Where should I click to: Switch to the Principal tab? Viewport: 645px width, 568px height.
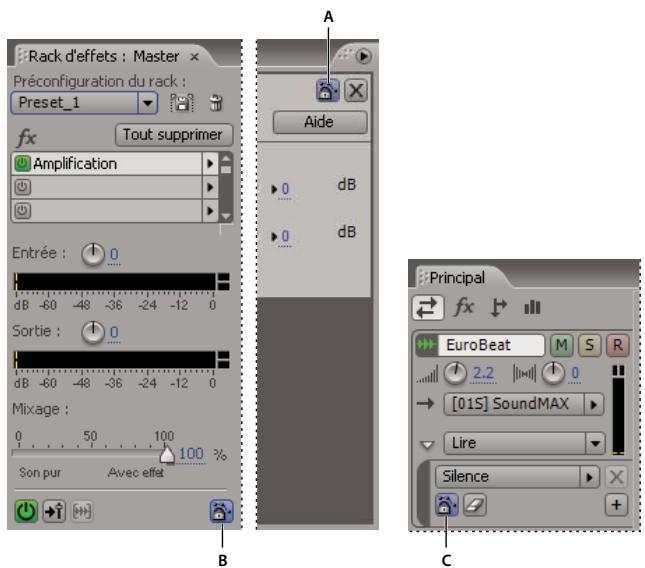coord(457,278)
